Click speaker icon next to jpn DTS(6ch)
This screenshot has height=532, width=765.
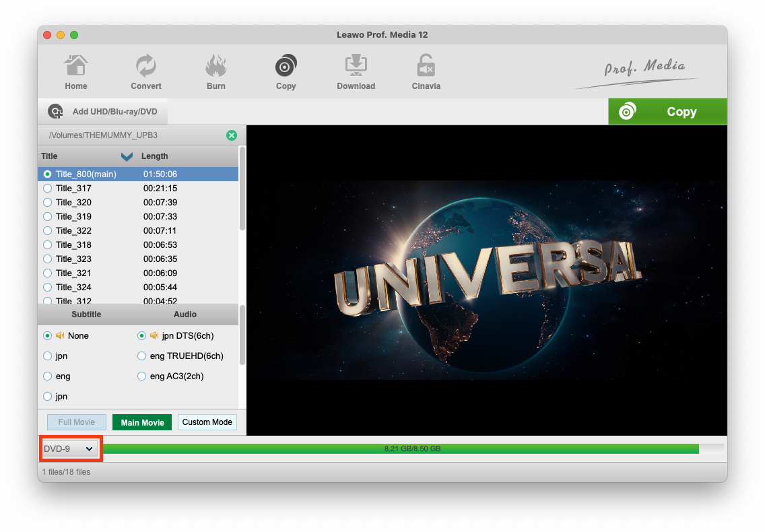click(154, 335)
